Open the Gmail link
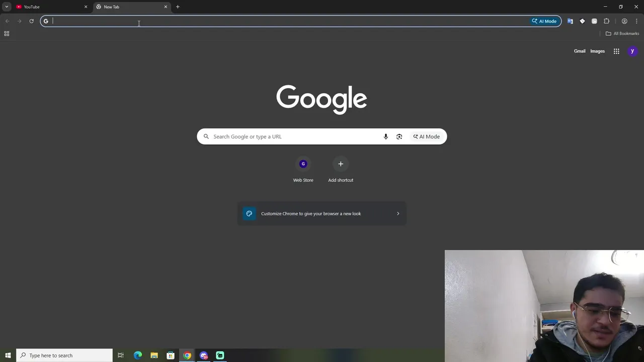 coord(580,51)
